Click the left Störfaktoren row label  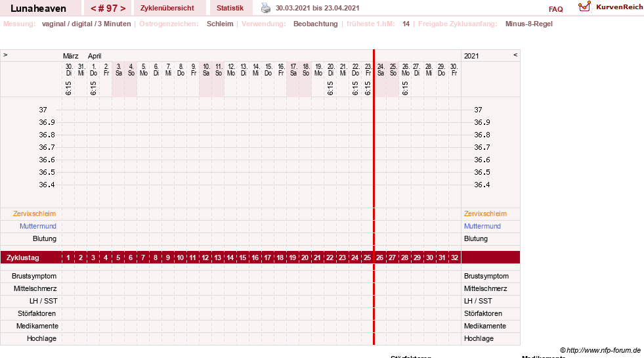point(37,313)
